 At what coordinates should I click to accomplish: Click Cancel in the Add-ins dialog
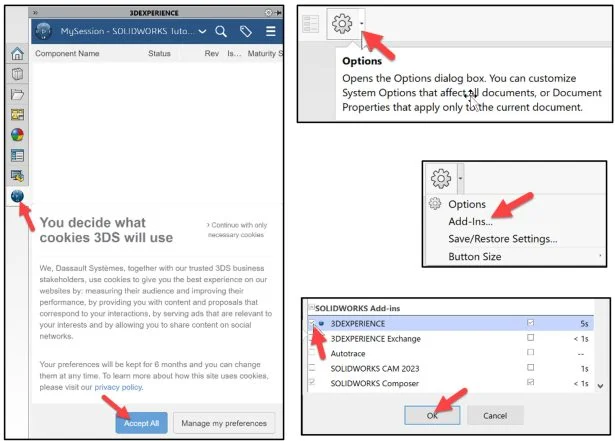495,415
